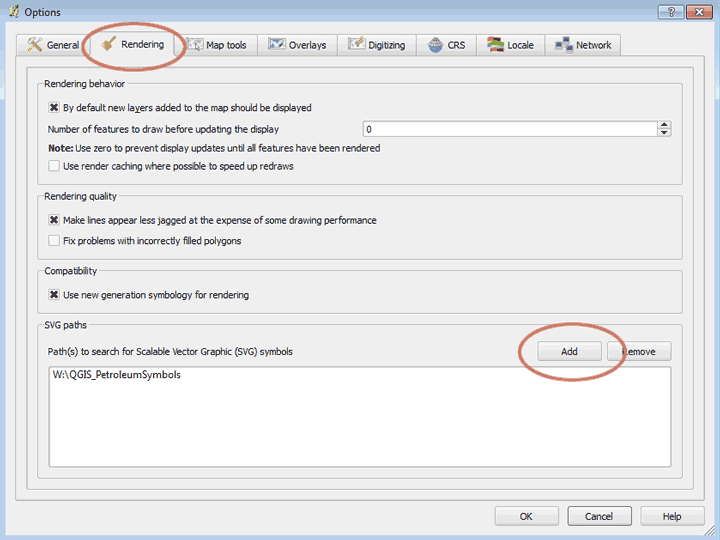Open Help for the Options dialog
Image resolution: width=720 pixels, height=540 pixels.
[672, 516]
